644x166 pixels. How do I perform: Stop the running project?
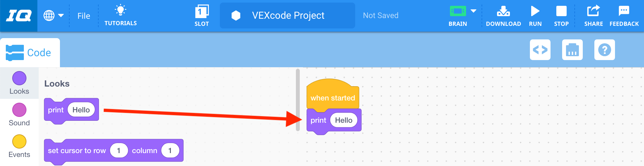tap(561, 12)
